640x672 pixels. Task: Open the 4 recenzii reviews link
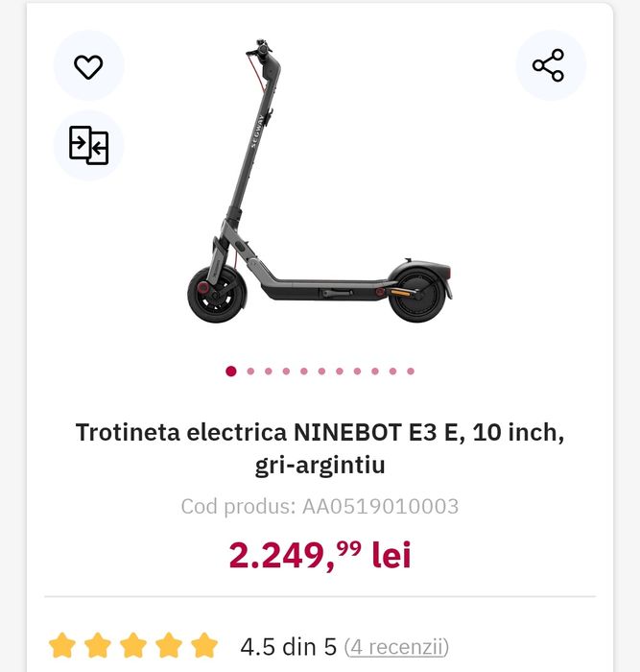(396, 646)
